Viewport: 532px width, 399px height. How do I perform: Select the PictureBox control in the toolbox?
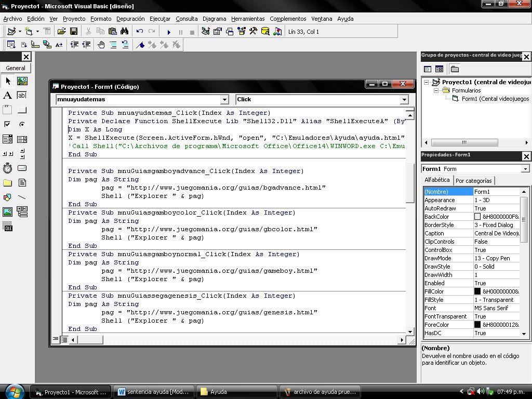click(22, 81)
